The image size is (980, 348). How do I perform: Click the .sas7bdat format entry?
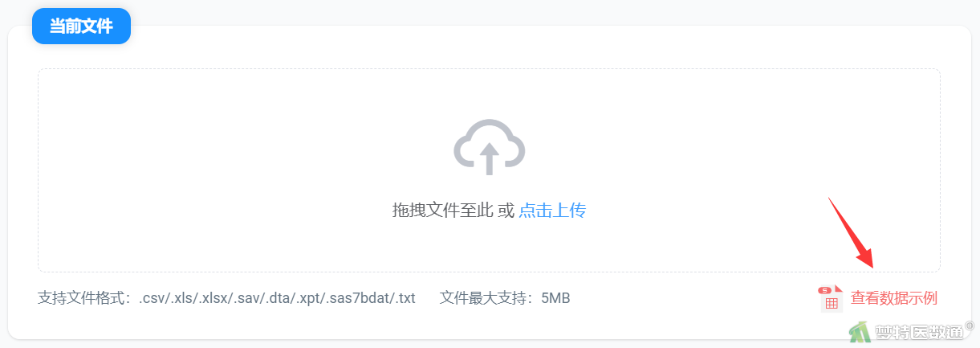359,298
